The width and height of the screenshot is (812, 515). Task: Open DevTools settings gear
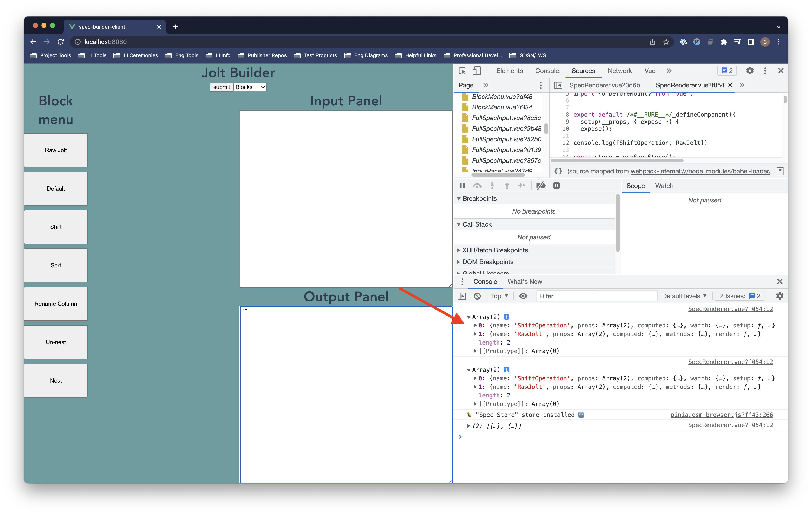[750, 71]
